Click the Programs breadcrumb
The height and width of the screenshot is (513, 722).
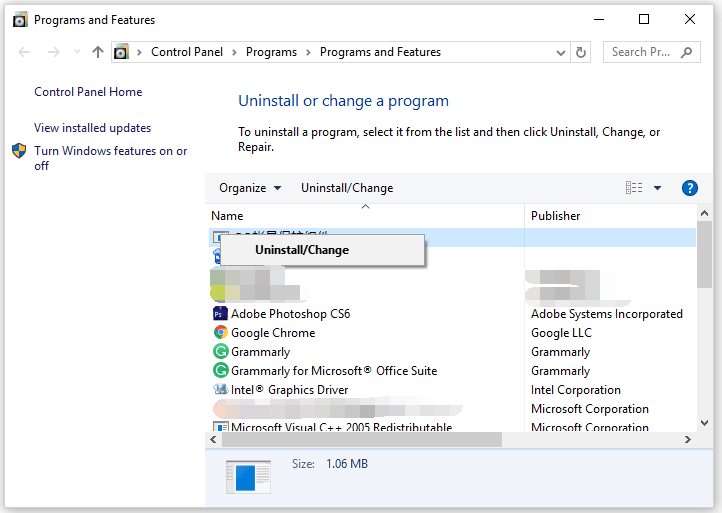pos(271,52)
